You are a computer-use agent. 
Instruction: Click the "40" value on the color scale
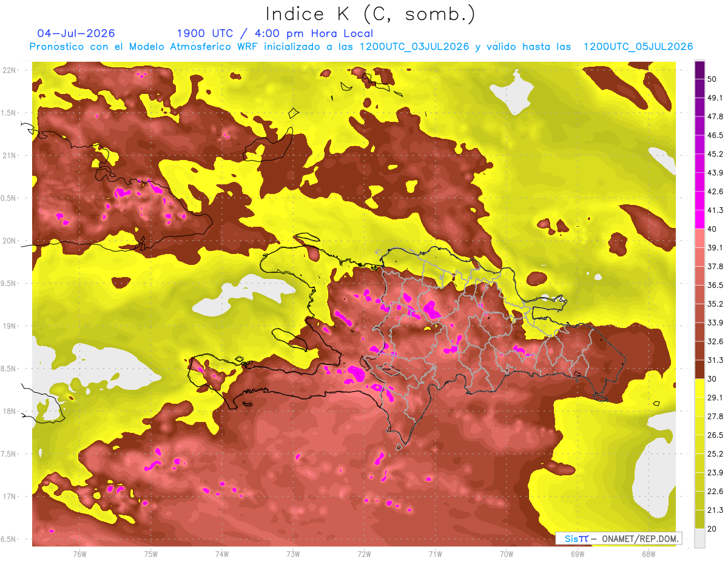click(712, 229)
